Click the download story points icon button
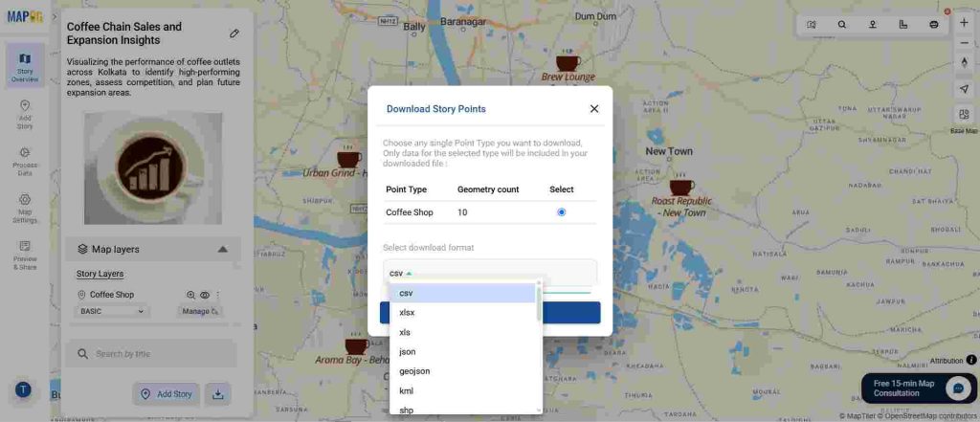 point(218,394)
